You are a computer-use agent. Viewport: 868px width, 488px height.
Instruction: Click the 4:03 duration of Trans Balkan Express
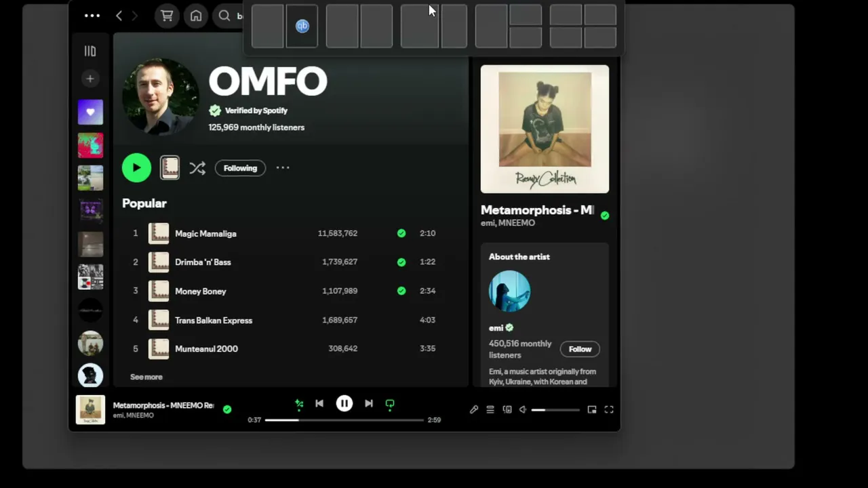[x=427, y=320]
